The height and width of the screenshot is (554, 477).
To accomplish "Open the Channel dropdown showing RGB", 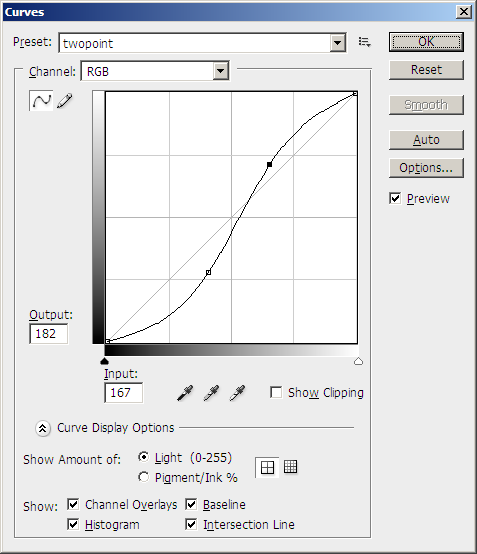I will tap(155, 71).
